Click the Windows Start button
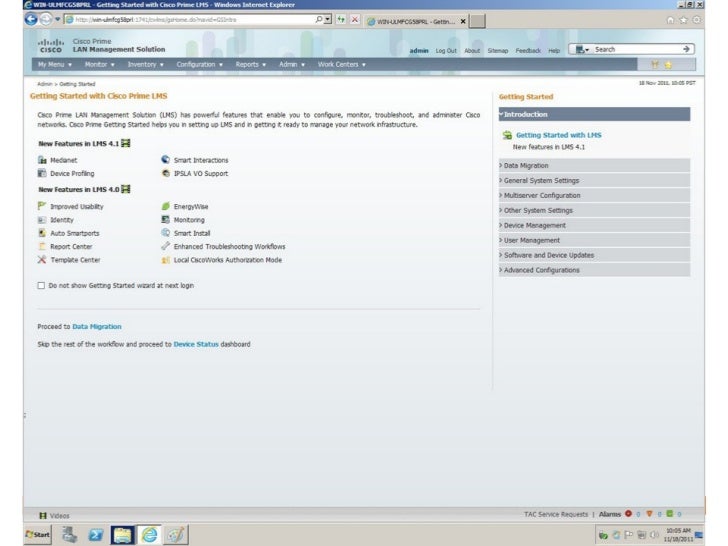The height and width of the screenshot is (546, 728). coord(37,535)
